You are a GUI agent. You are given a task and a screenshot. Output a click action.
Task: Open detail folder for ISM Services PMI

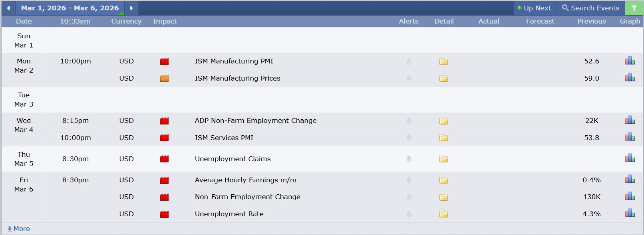pos(443,138)
